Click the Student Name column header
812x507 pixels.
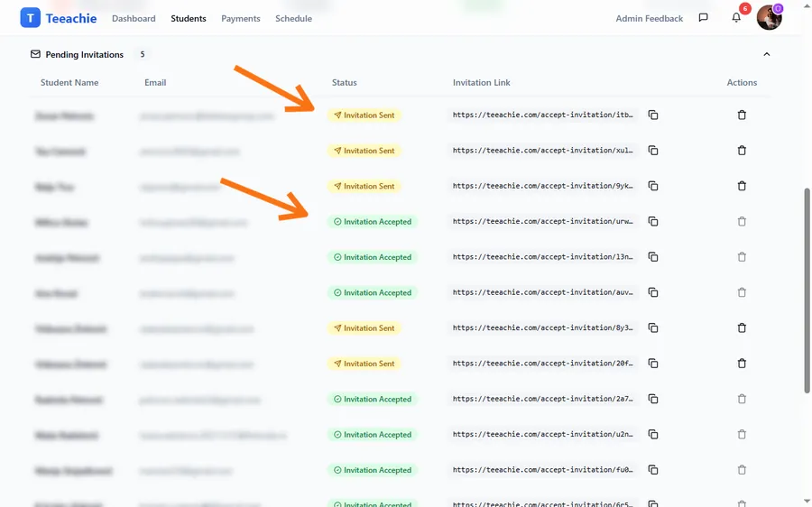[x=69, y=82]
